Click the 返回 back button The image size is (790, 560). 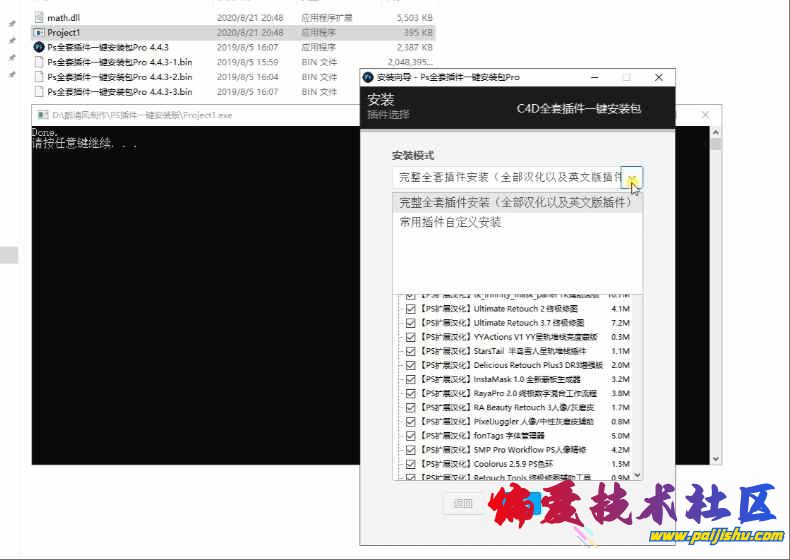click(462, 504)
